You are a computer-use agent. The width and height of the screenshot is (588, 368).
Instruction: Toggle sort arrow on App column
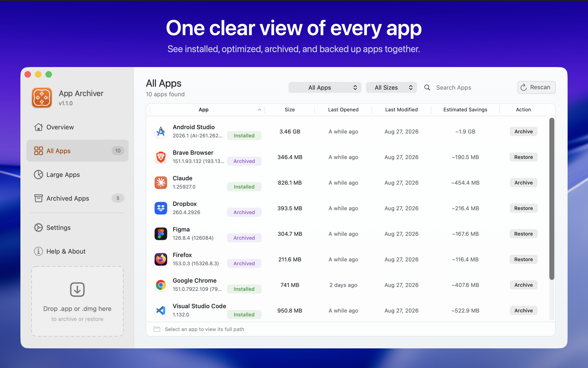[x=259, y=110]
